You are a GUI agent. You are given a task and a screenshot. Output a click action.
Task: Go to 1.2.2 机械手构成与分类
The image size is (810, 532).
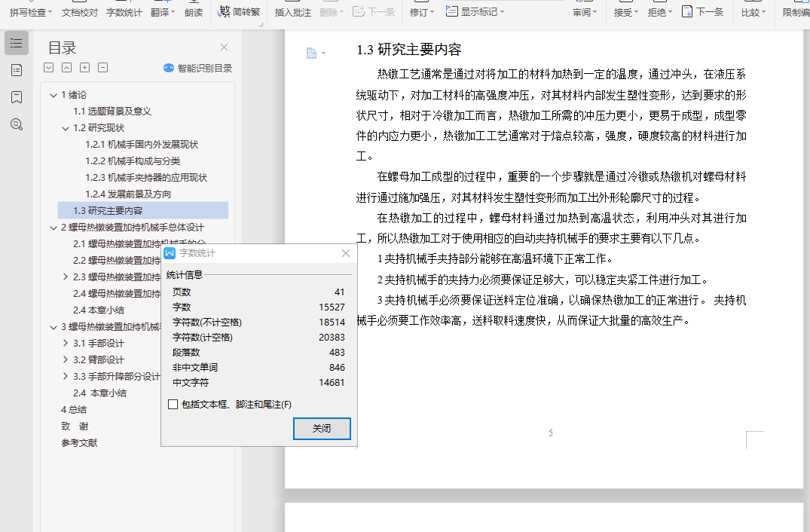133,161
